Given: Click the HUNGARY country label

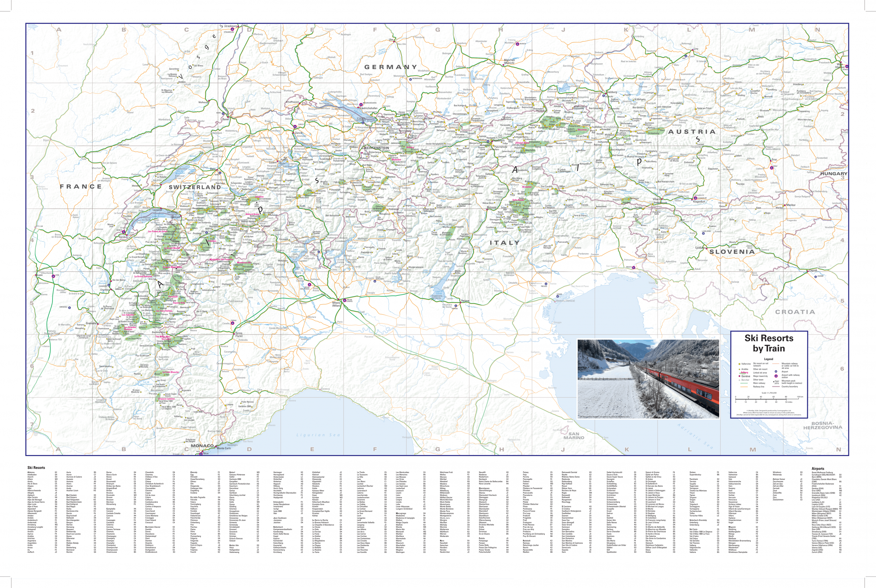Looking at the screenshot, I should (x=834, y=174).
